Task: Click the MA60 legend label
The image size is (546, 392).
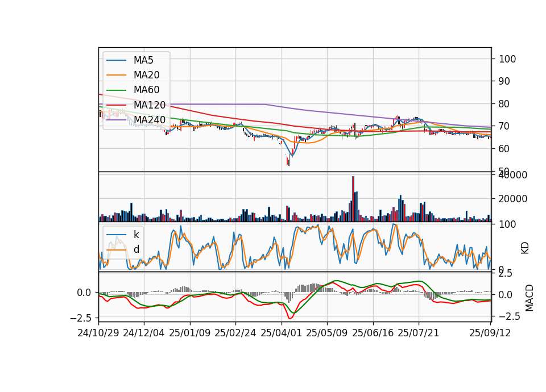Action: click(x=146, y=90)
